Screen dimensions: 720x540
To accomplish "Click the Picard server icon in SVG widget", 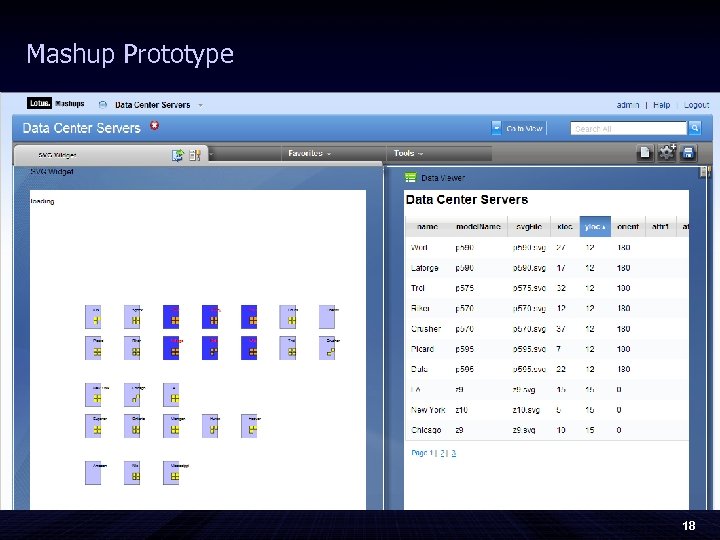I will pyautogui.click(x=93, y=348).
